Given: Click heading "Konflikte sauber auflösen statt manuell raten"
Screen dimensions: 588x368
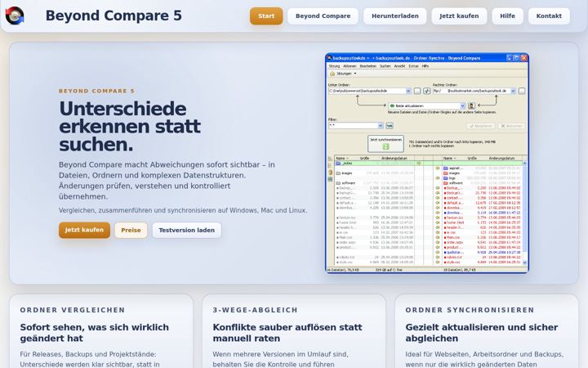Looking at the screenshot, I should pos(287,333).
